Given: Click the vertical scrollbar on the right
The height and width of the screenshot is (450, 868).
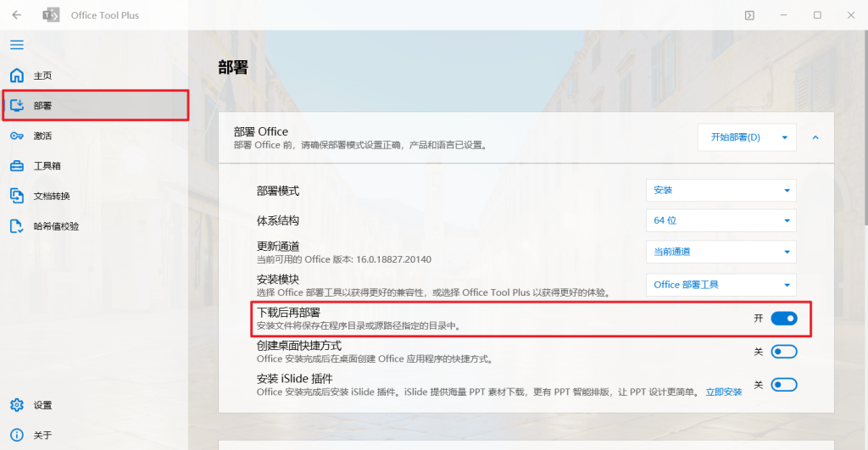Looking at the screenshot, I should (865, 129).
